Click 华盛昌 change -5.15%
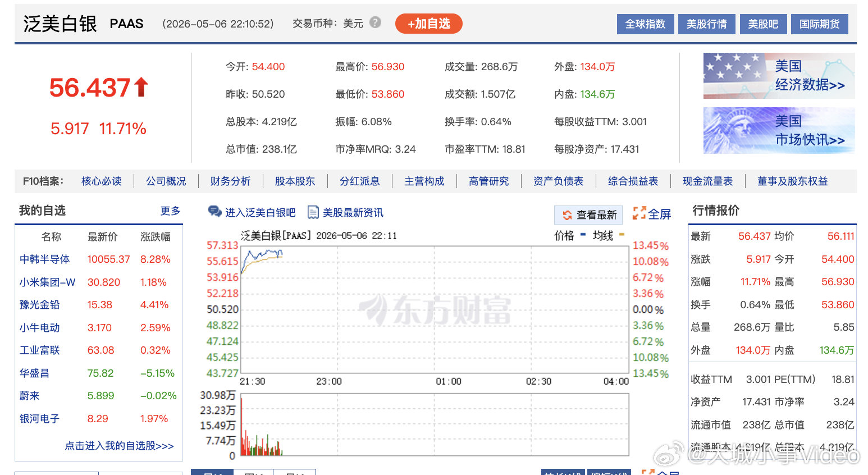Viewport: 868px width, 475px height. [158, 373]
